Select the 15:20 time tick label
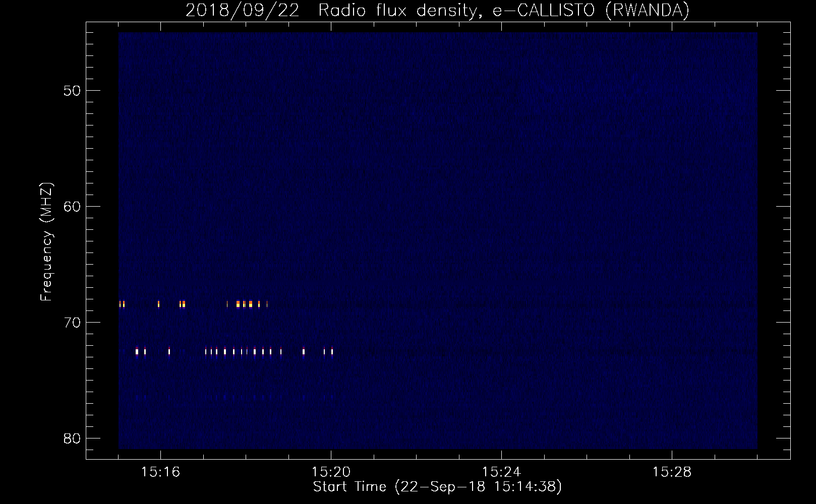The height and width of the screenshot is (504, 816). pos(331,472)
